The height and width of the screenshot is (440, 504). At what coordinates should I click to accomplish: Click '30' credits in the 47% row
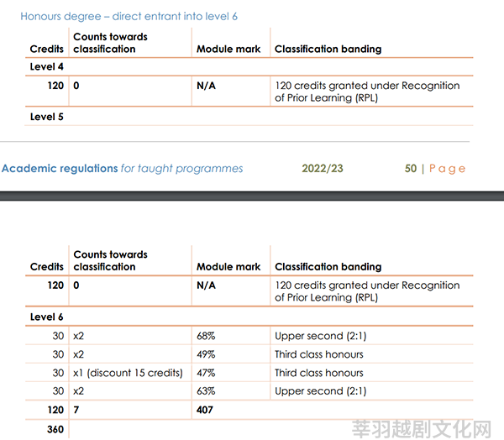pos(58,373)
